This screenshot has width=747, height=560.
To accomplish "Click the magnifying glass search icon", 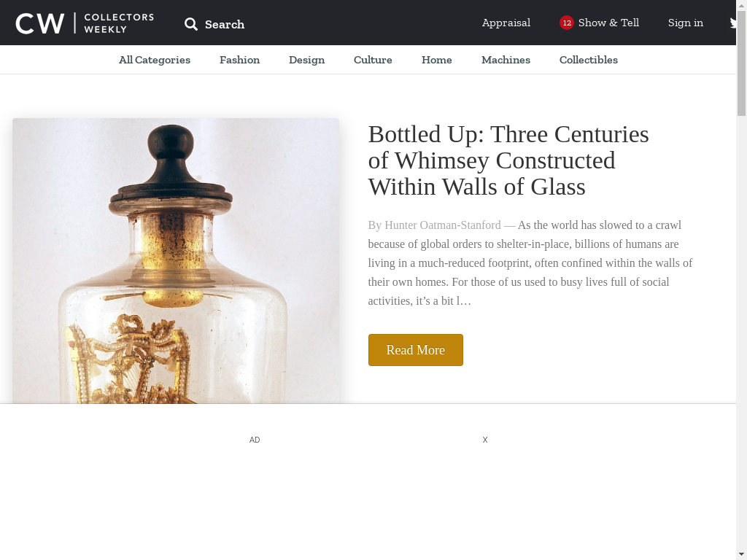I will tap(191, 24).
